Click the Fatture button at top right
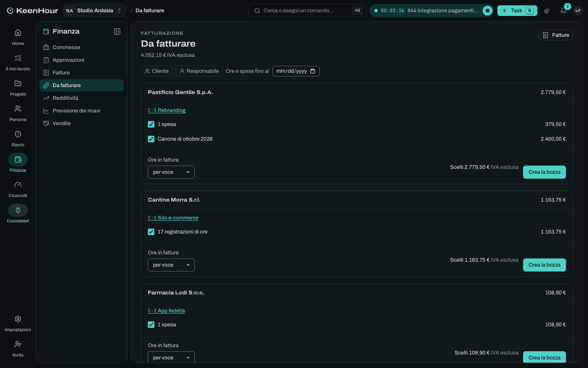 556,35
